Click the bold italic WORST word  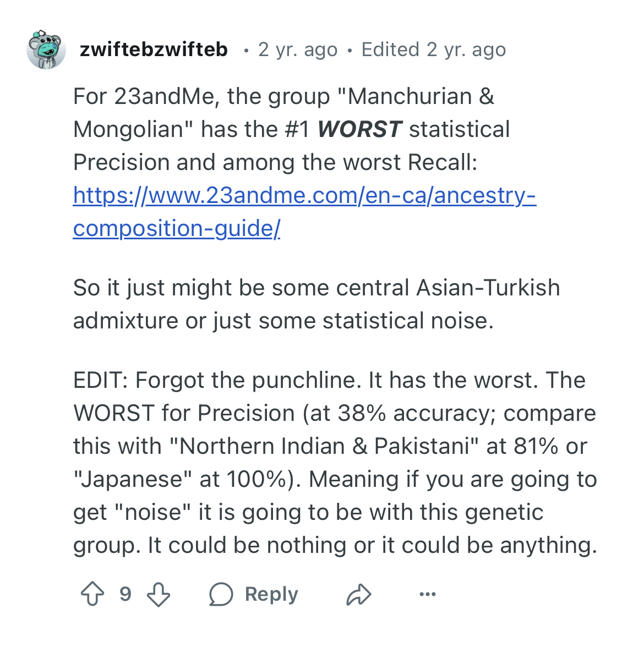click(359, 129)
